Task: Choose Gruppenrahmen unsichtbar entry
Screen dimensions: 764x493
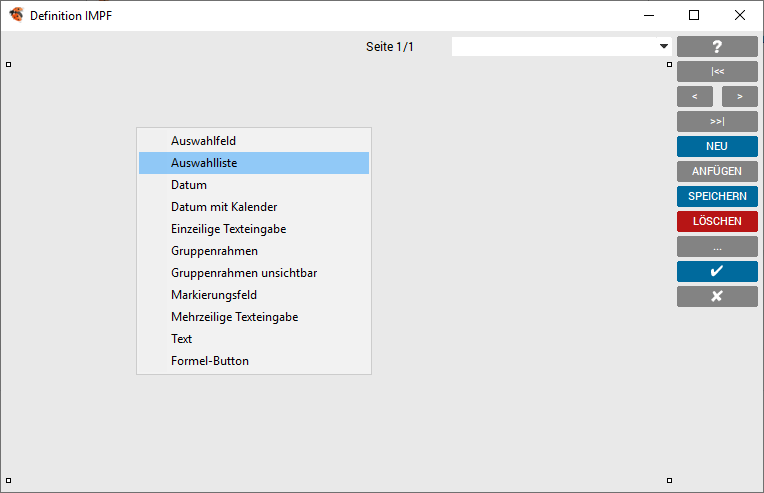Action: pos(254,273)
